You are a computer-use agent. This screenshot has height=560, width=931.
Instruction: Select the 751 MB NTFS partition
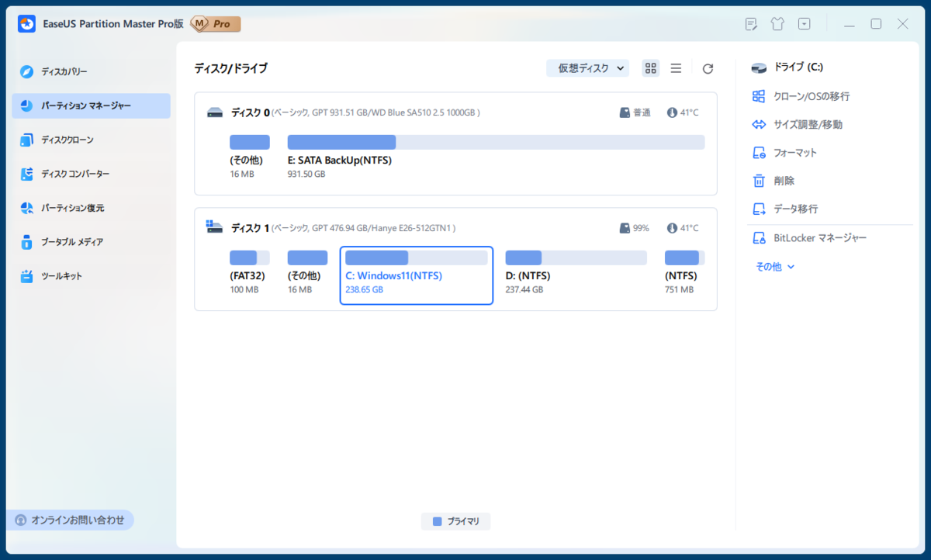click(683, 272)
